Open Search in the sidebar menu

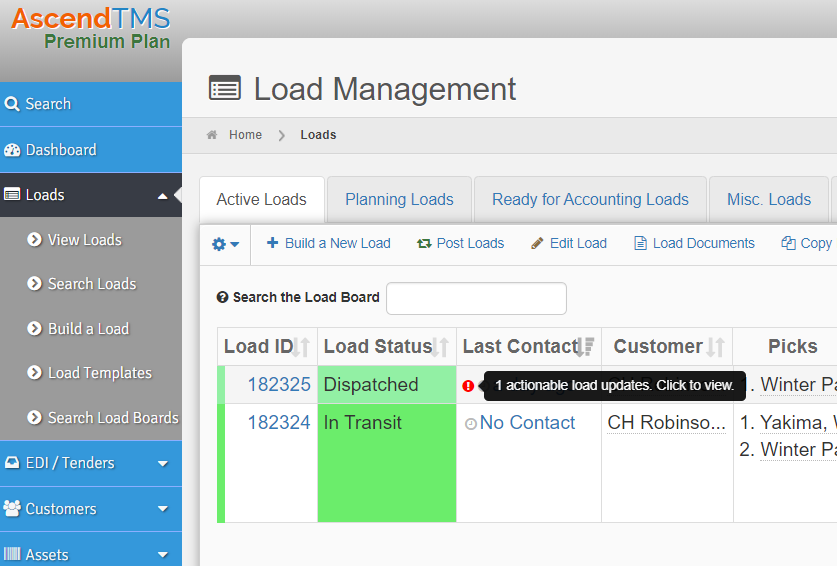point(91,104)
